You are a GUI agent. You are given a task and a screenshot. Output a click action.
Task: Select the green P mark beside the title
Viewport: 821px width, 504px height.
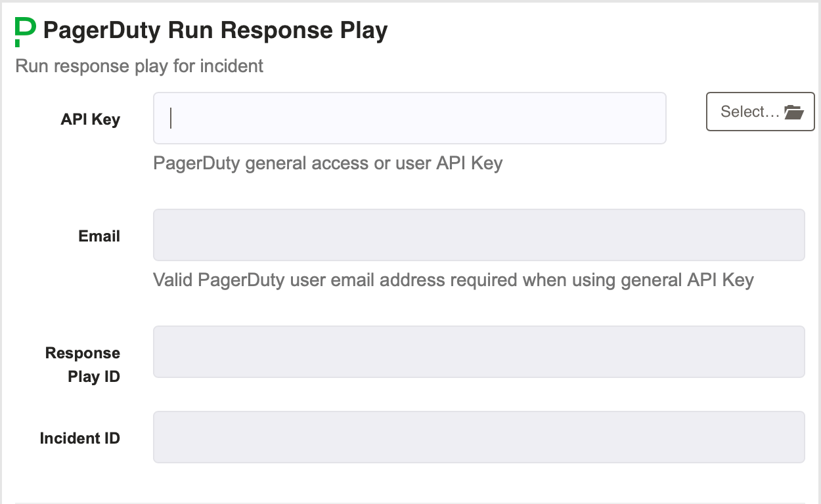[x=22, y=30]
